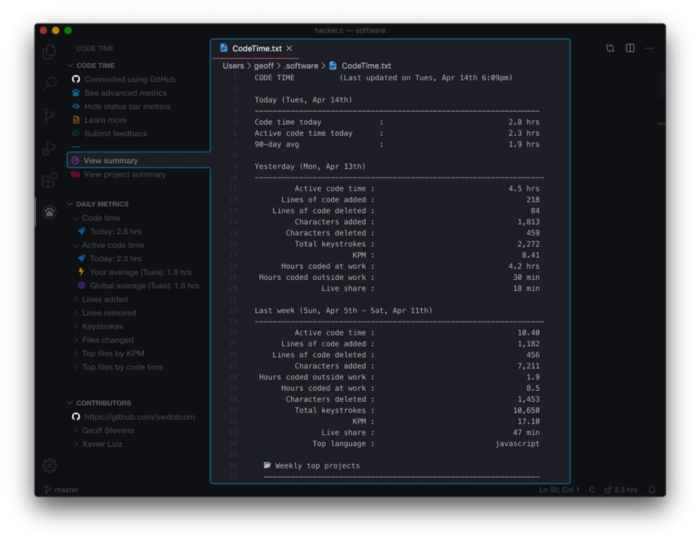The height and width of the screenshot is (542, 700).
Task: Click the master branch in status bar
Action: click(x=62, y=490)
